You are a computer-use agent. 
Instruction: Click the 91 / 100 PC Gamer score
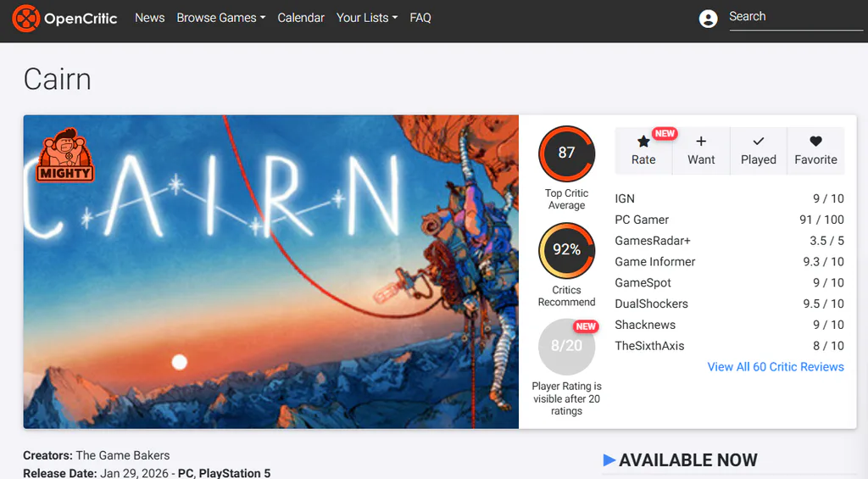(821, 220)
